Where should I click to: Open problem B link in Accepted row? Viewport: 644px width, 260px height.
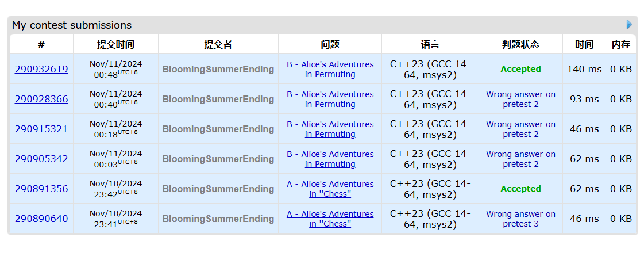330,70
